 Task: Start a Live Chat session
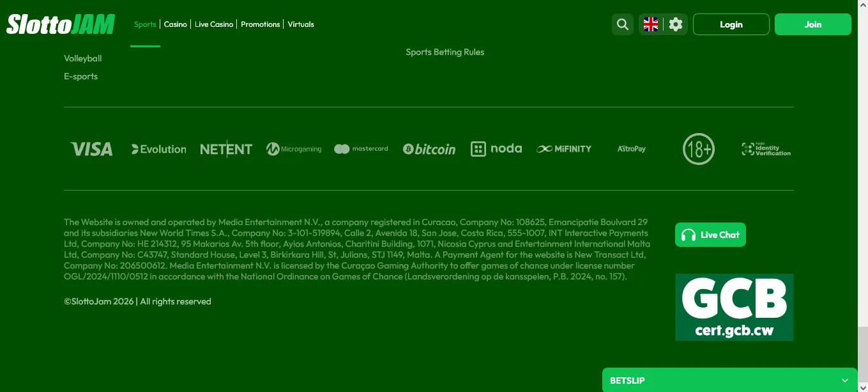point(710,235)
